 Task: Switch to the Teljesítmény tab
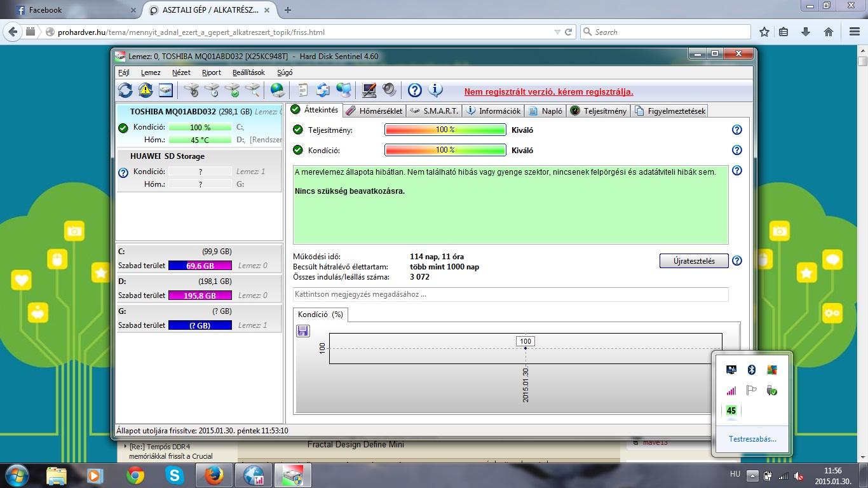(x=598, y=111)
